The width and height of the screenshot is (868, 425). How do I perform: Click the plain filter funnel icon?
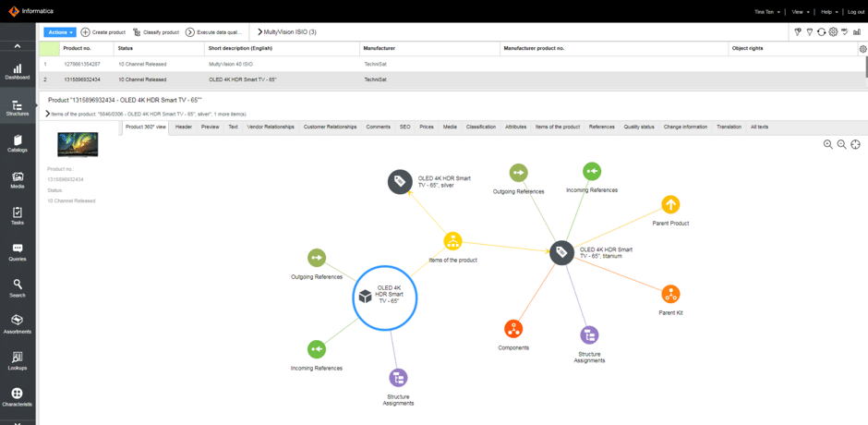[809, 32]
